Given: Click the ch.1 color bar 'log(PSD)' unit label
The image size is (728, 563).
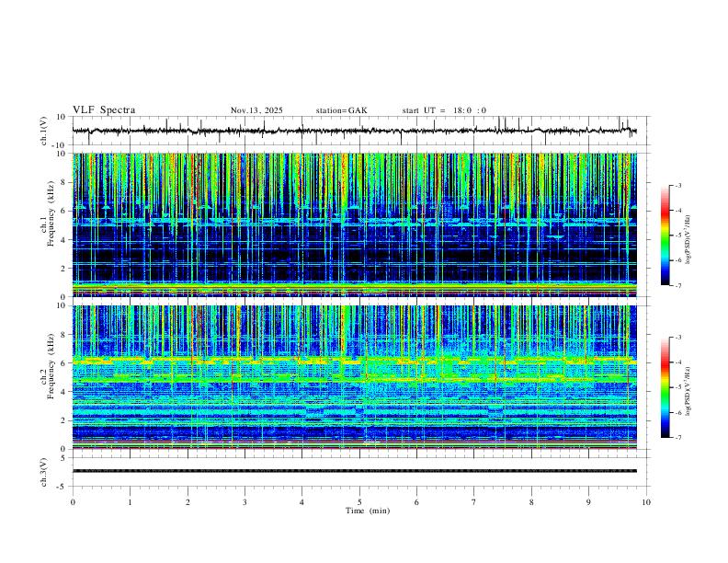Looking at the screenshot, I should coord(688,240).
